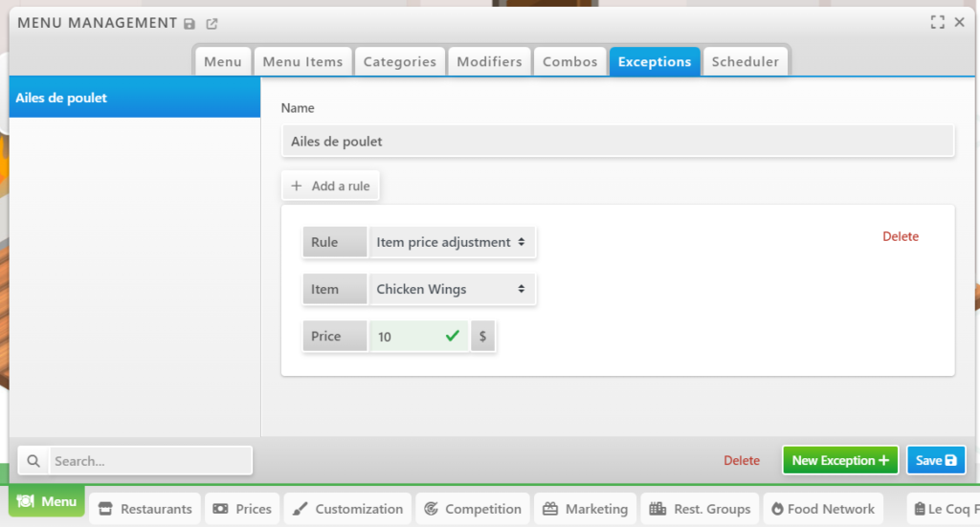Switch to the Scheduler tab
This screenshot has height=527, width=980.
745,61
